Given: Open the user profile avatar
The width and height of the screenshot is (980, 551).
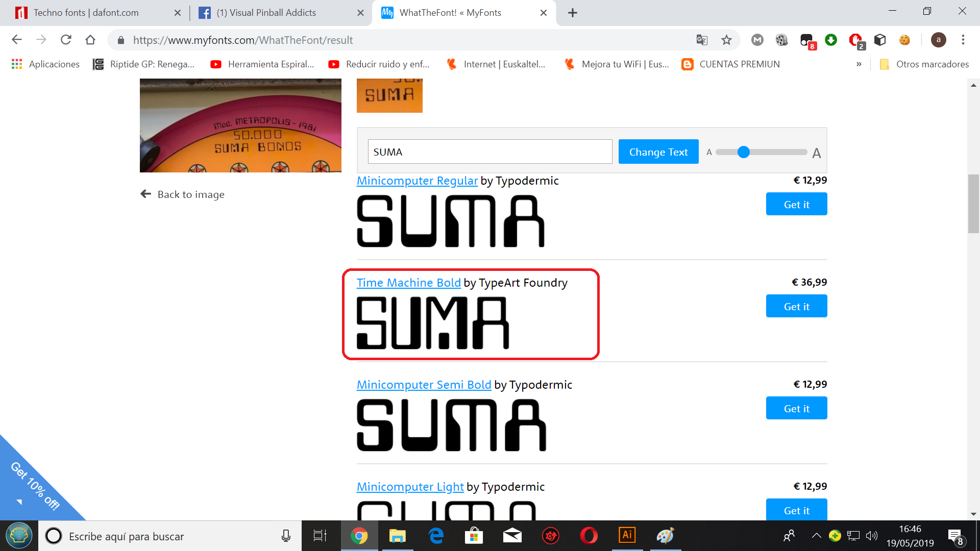Looking at the screenshot, I should coord(938,40).
